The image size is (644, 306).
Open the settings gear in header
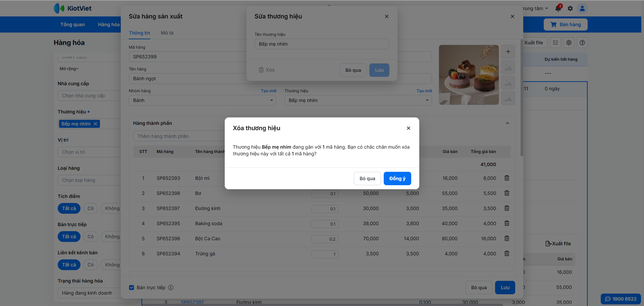570,8
